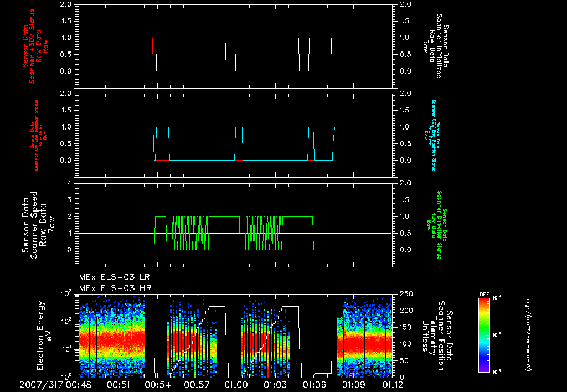
Task: Click the '00:57' time axis label
Action: click(197, 385)
